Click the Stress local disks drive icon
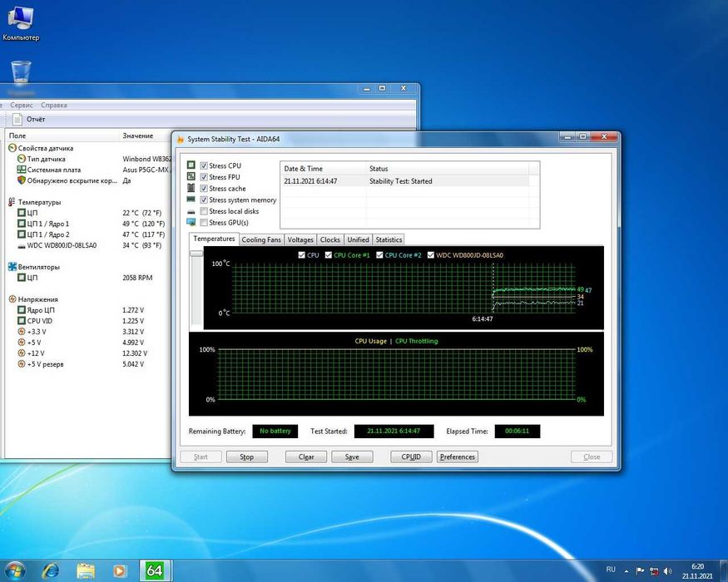 click(191, 211)
